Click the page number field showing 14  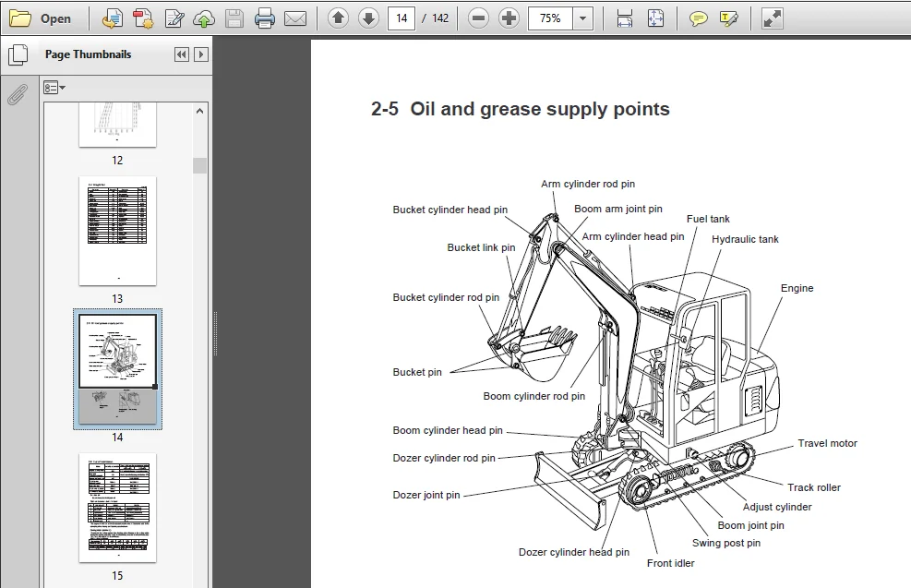tap(402, 18)
